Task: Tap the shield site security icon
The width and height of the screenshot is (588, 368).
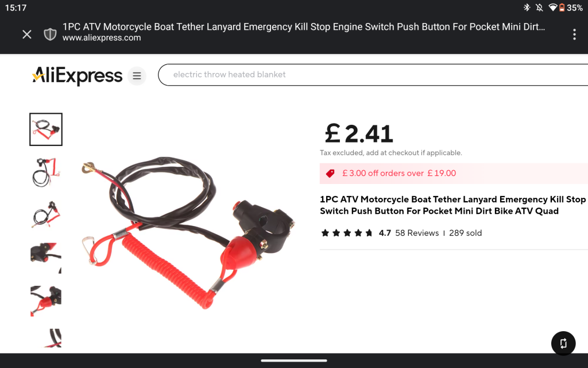Action: pos(50,34)
